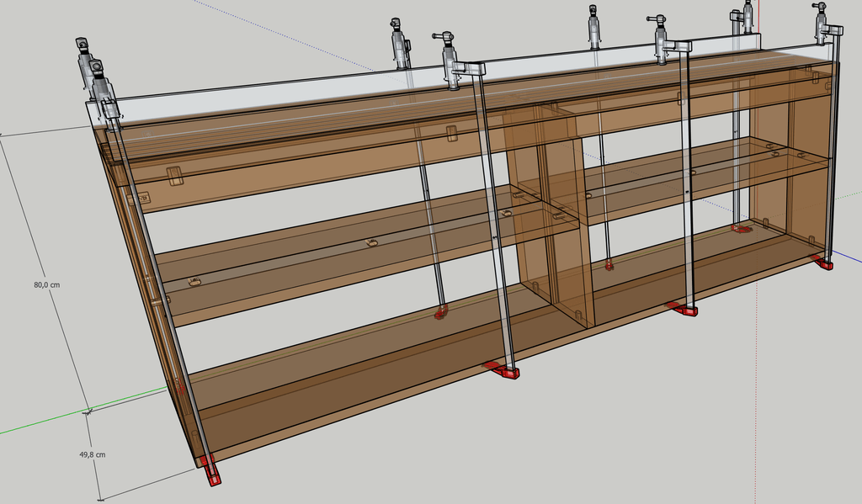Image resolution: width=862 pixels, height=504 pixels.
Task: Select the red clamp foot below the center divider
Action: click(503, 369)
